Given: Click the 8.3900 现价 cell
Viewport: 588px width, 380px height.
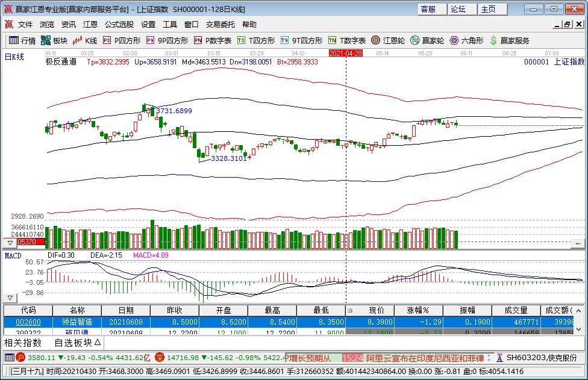Looking at the screenshot, I should pyautogui.click(x=370, y=322).
